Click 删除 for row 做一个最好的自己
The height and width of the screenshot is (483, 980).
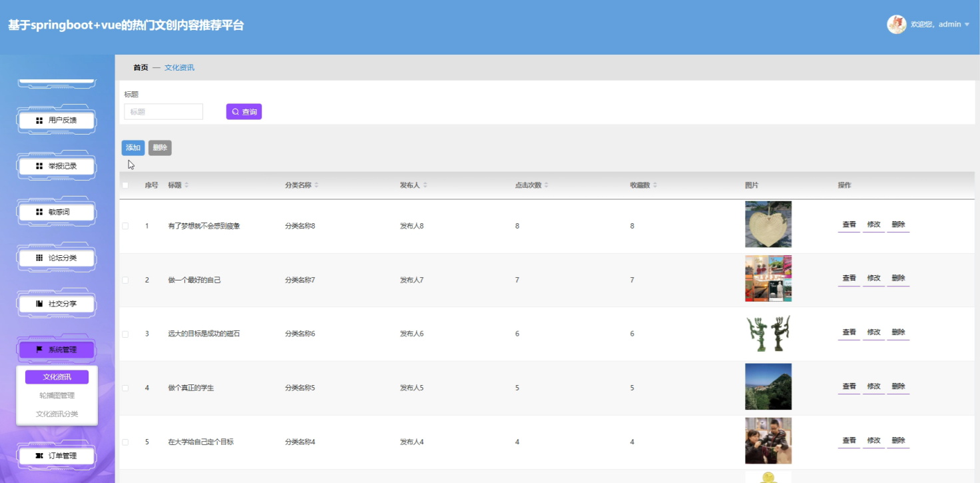pyautogui.click(x=898, y=278)
